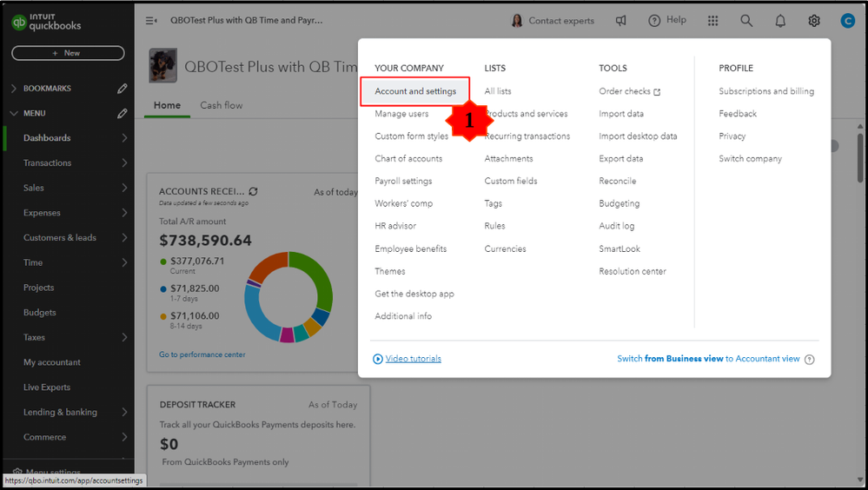This screenshot has height=490, width=868.
Task: Open Resolution center
Action: [633, 271]
